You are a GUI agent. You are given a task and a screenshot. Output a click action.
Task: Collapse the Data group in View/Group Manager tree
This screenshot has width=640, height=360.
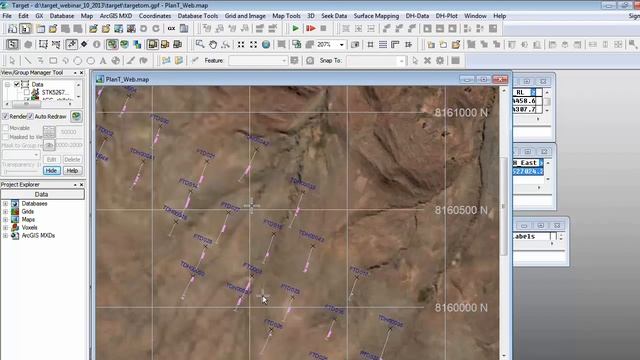coord(7,84)
